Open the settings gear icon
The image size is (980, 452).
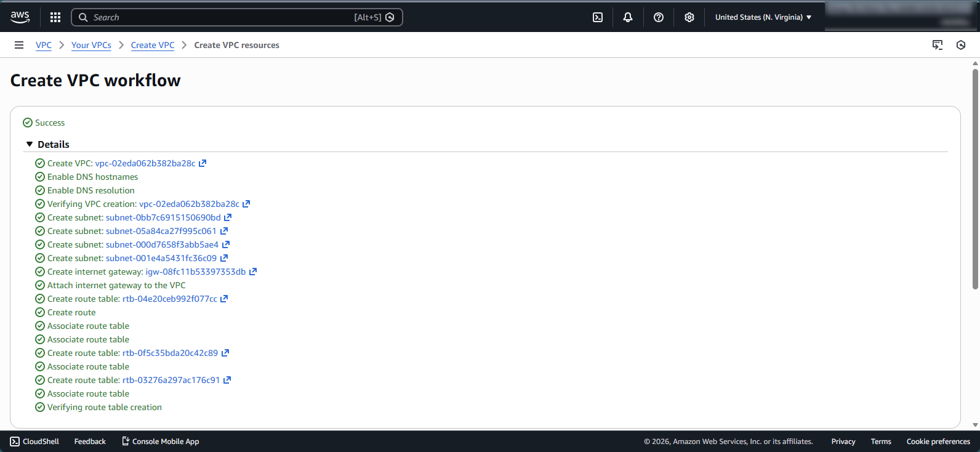[x=689, y=17]
